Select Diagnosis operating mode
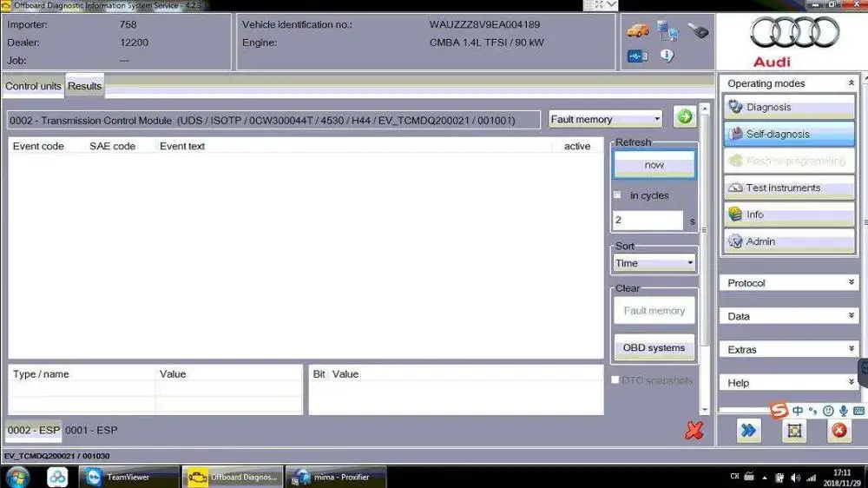868x488 pixels. point(789,107)
